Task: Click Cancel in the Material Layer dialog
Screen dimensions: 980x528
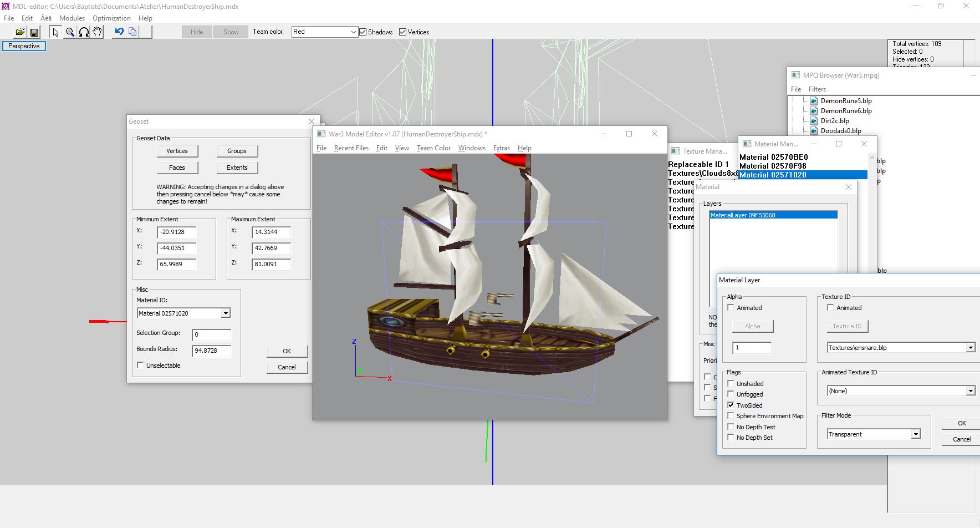Action: [961, 439]
